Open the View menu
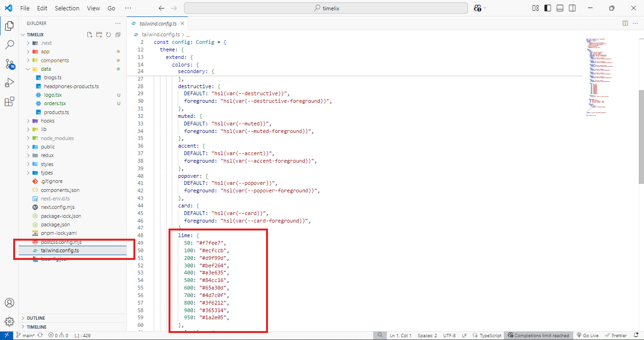 93,8
